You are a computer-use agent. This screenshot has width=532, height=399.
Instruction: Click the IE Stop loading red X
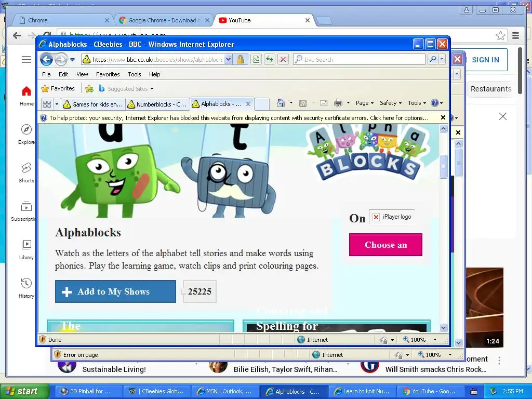click(x=283, y=60)
